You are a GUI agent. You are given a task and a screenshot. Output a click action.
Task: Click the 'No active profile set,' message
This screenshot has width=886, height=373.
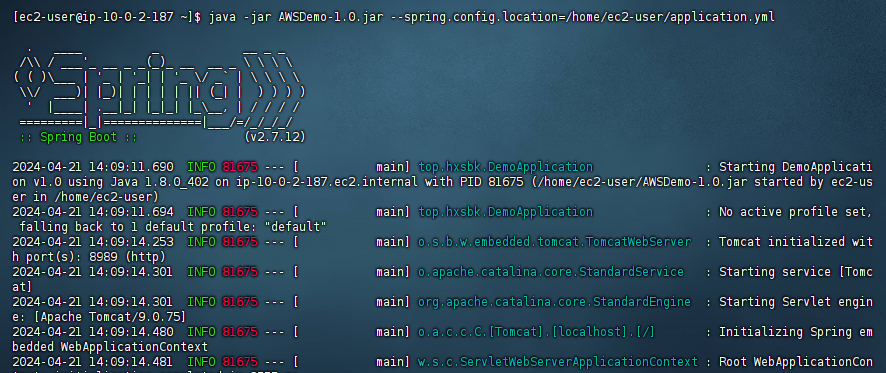tap(796, 212)
